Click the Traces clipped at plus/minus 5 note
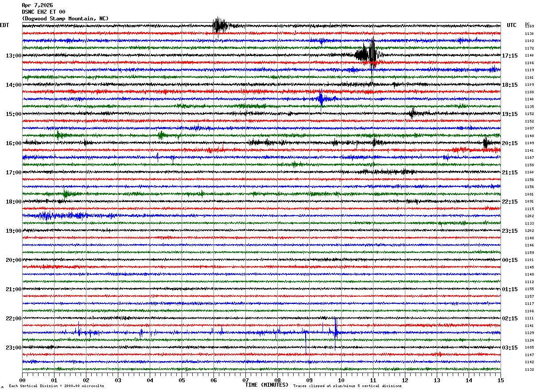Image resolution: width=536 pixels, height=392 pixels. pos(347,386)
